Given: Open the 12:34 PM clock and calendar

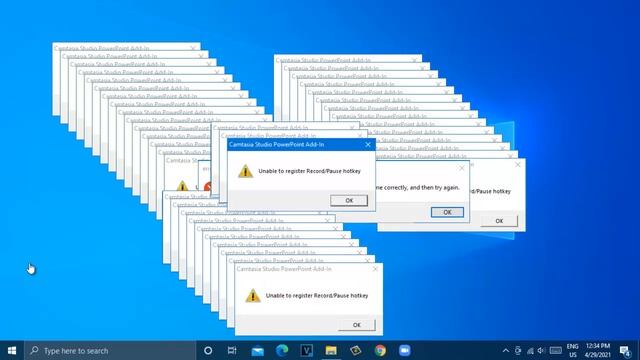Looking at the screenshot, I should (x=598, y=346).
